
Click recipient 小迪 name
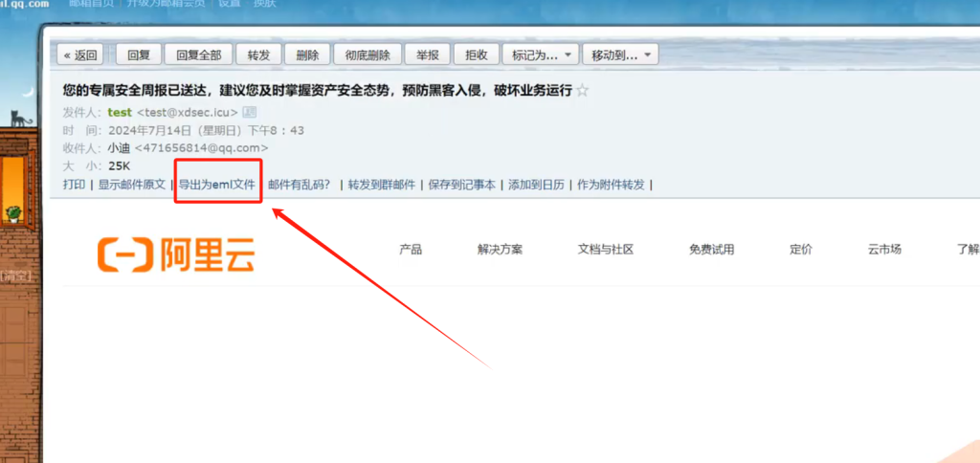[x=119, y=148]
